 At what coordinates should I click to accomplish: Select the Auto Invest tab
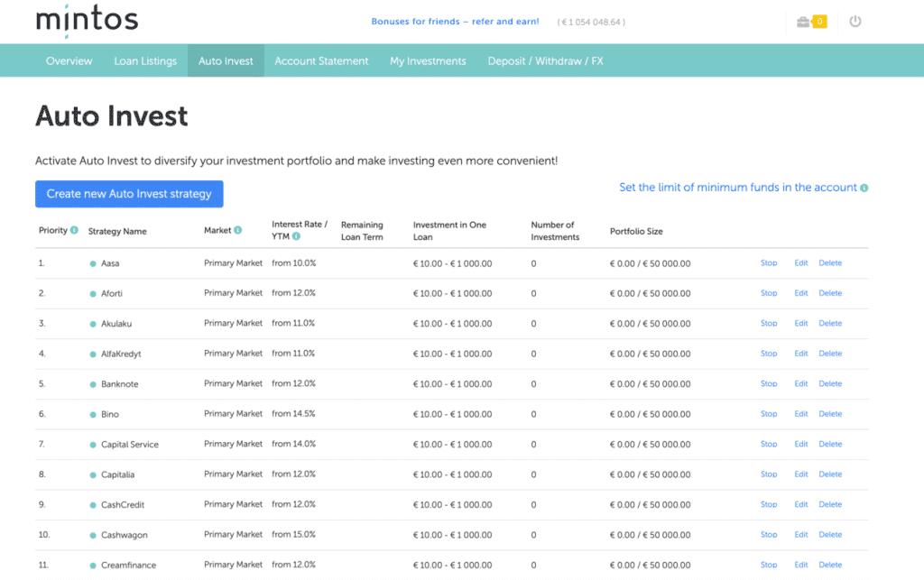226,60
